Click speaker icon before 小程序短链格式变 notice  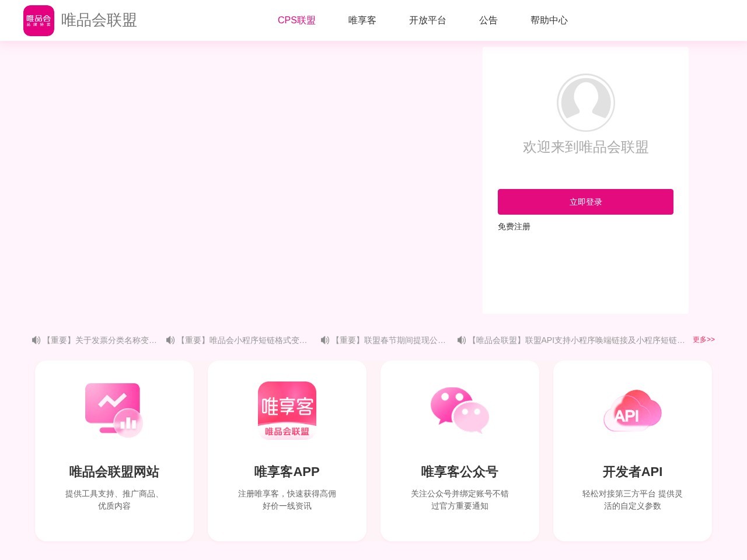click(170, 340)
